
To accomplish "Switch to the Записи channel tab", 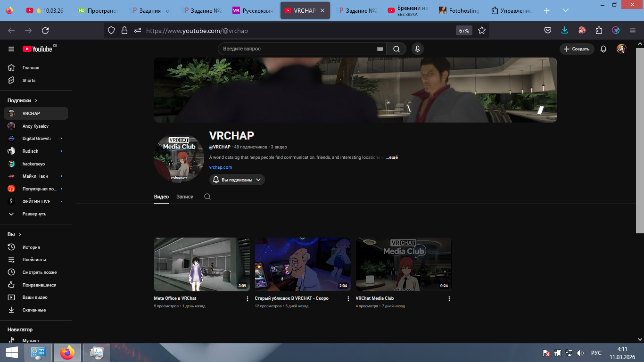I will tap(185, 197).
